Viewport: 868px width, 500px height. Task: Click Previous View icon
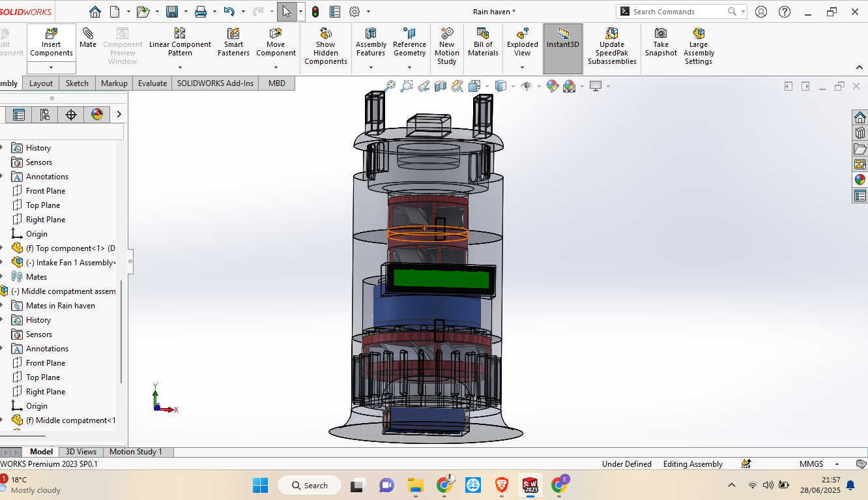(424, 85)
